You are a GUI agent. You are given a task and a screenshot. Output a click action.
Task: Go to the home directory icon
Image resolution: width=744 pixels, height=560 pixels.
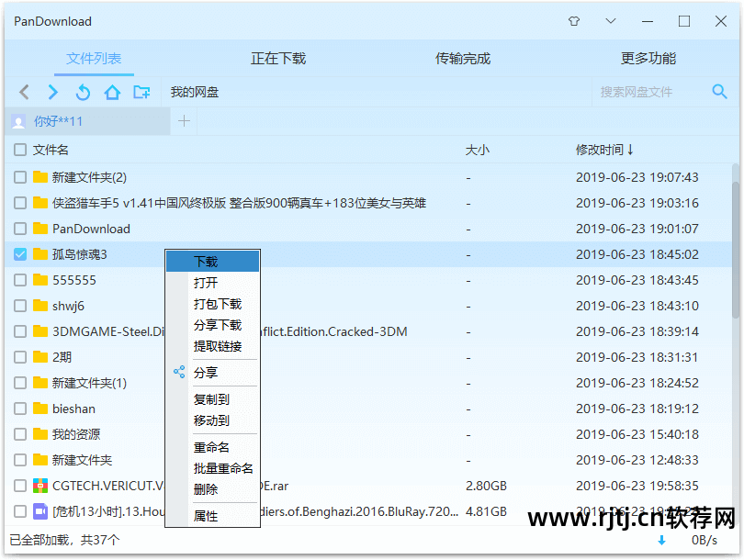[112, 92]
